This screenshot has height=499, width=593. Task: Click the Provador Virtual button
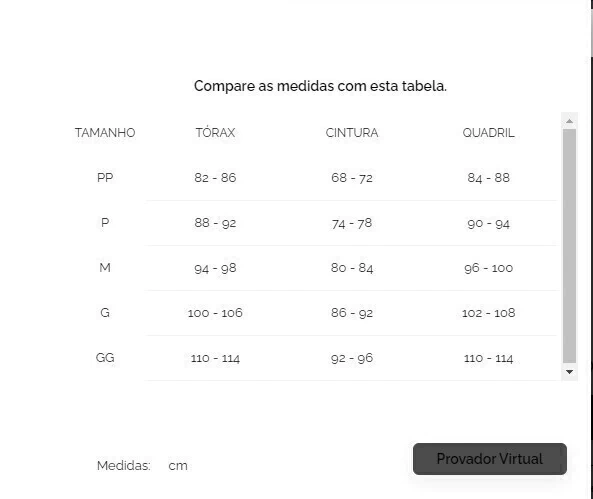(x=490, y=459)
